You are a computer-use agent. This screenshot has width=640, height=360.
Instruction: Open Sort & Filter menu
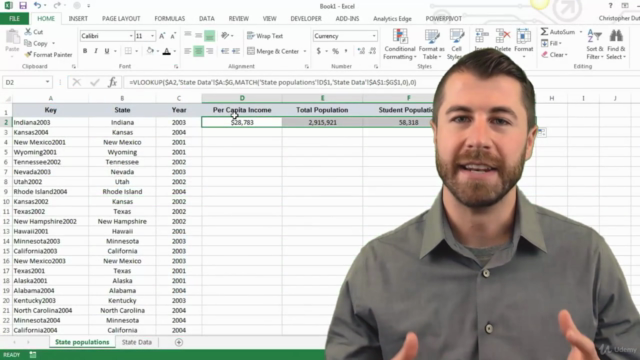point(595,44)
